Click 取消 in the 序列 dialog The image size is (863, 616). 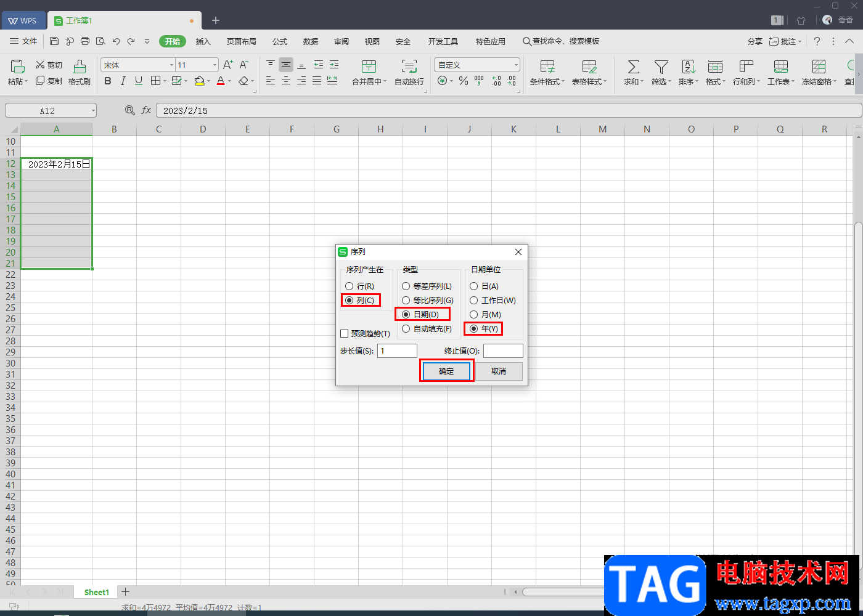499,371
